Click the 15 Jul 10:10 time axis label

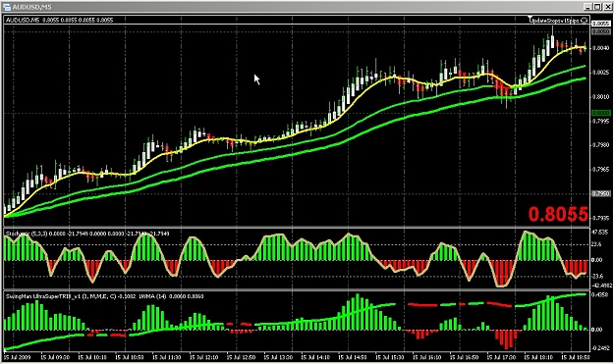click(x=91, y=357)
